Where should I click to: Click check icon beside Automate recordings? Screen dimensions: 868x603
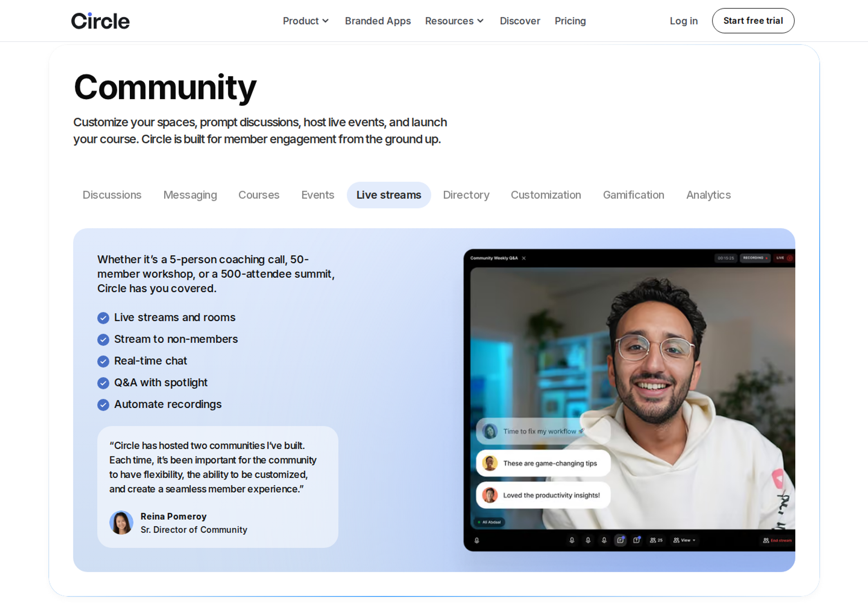click(103, 405)
